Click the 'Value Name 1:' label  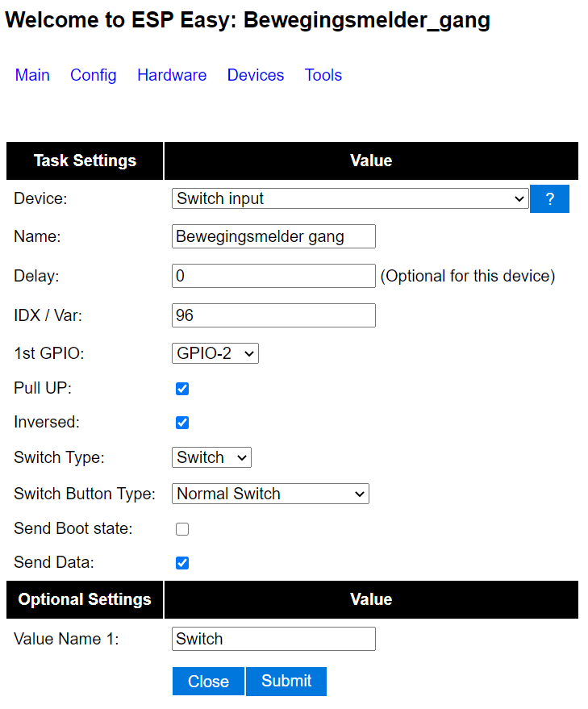tap(66, 639)
